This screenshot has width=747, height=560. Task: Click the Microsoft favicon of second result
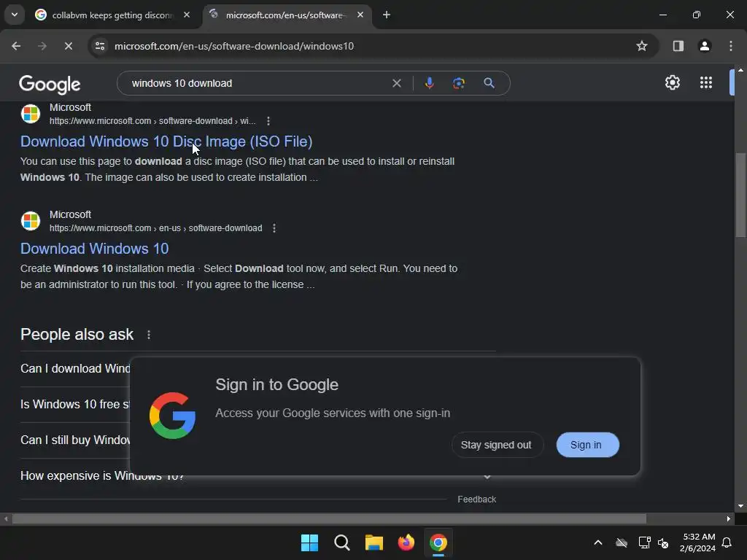(31, 221)
